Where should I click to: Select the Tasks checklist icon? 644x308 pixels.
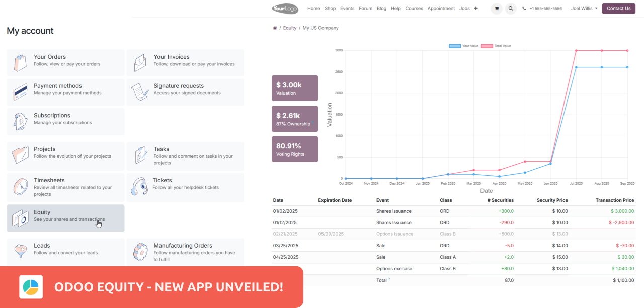(x=140, y=155)
